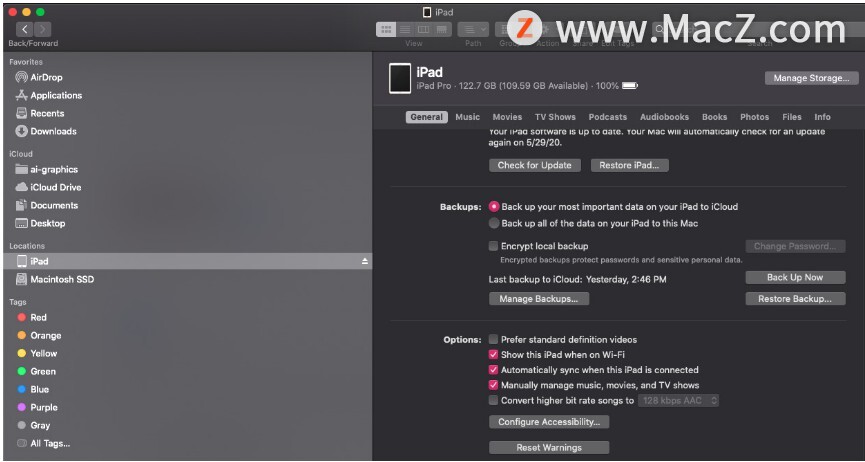Viewport: 865px width, 462px height.
Task: Click Manage Backups button
Action: (x=538, y=299)
